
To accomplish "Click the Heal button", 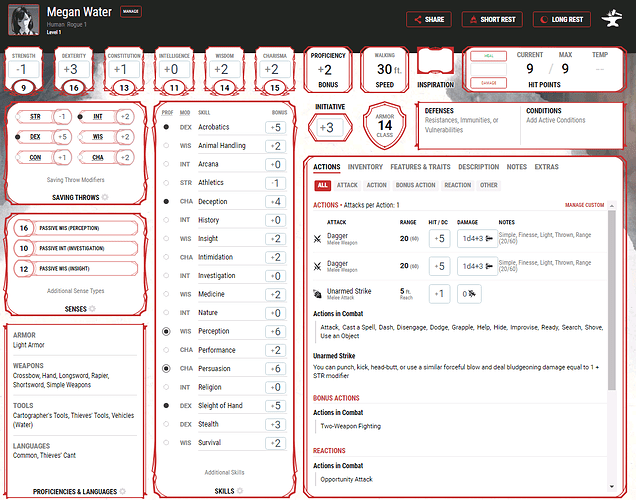I will (488, 56).
